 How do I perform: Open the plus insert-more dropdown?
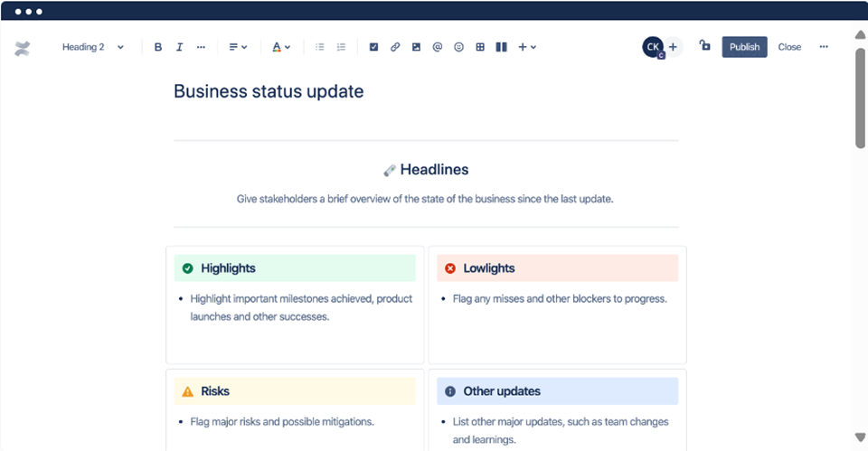[x=527, y=47]
